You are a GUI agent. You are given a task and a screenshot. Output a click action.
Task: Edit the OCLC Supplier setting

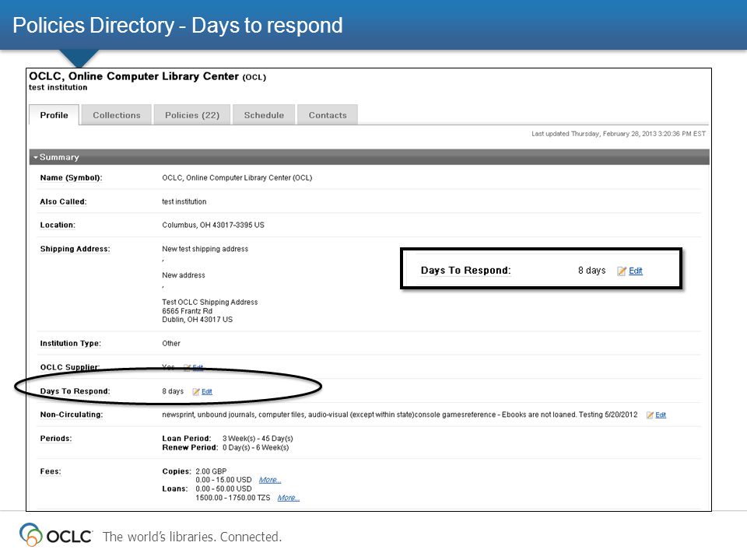tap(198, 367)
